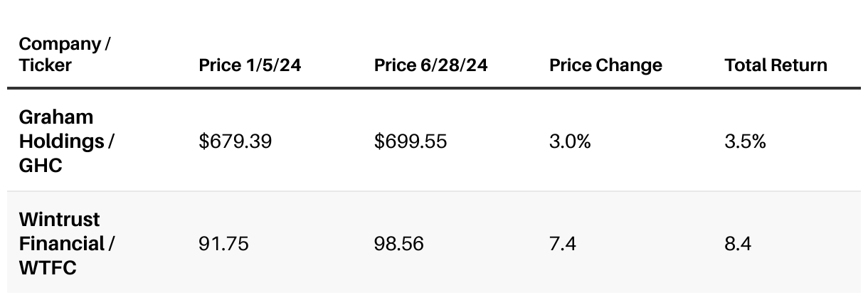Screen dimensions: 868x300
Task: Select the 3.0% price change value
Action: tap(570, 141)
